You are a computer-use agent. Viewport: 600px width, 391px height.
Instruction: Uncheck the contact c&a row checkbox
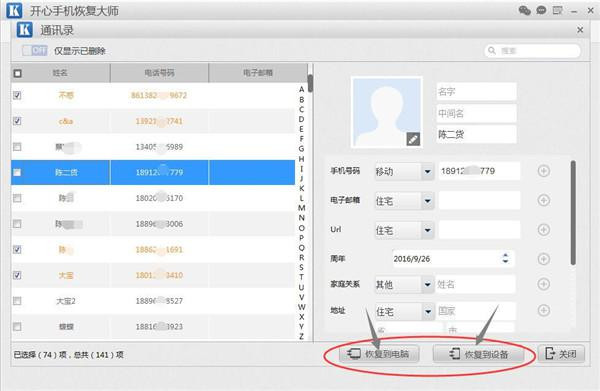17,121
